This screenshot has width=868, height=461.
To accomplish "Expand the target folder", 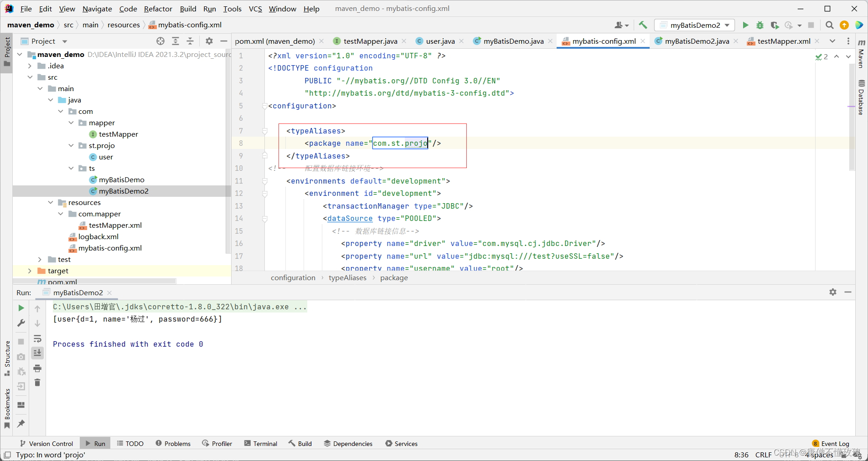I will click(30, 271).
